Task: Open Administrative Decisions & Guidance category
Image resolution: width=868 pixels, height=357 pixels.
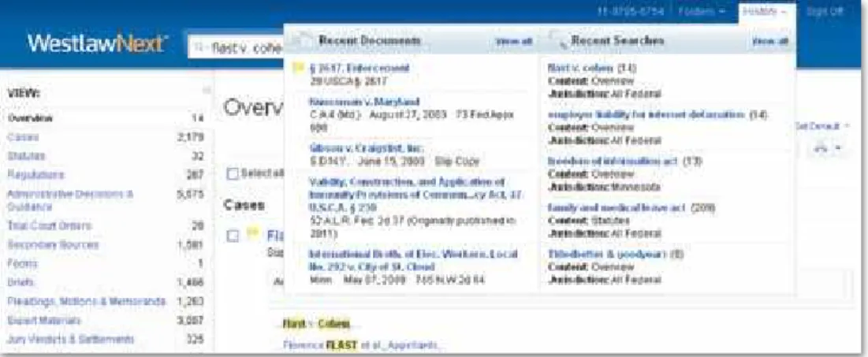Action: 69,200
